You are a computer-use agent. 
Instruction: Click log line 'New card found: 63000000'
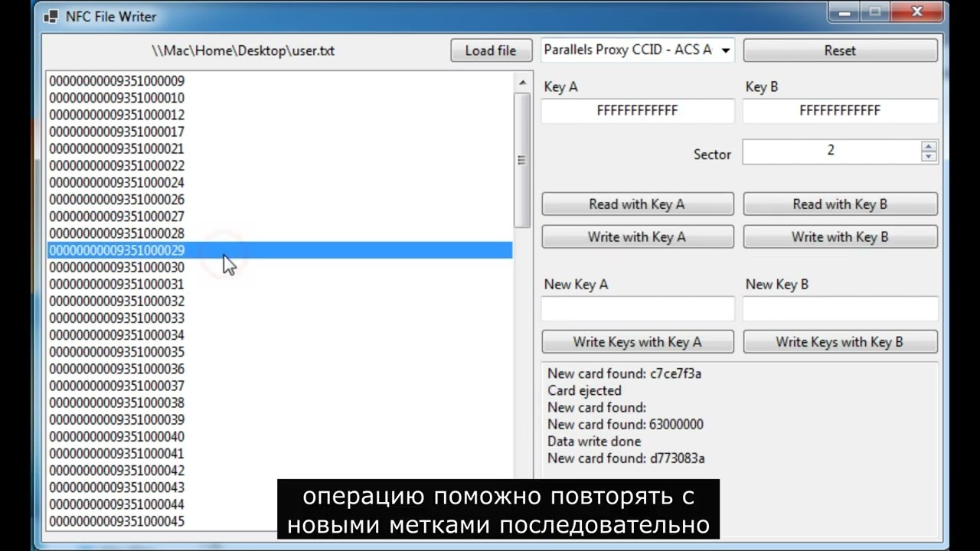(x=625, y=425)
